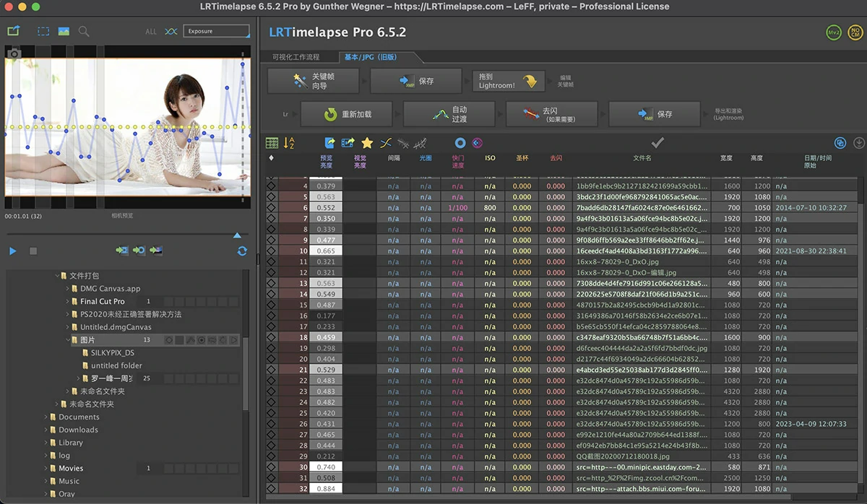Collapse the 文件打包 folder
This screenshot has width=867, height=504.
pos(58,276)
